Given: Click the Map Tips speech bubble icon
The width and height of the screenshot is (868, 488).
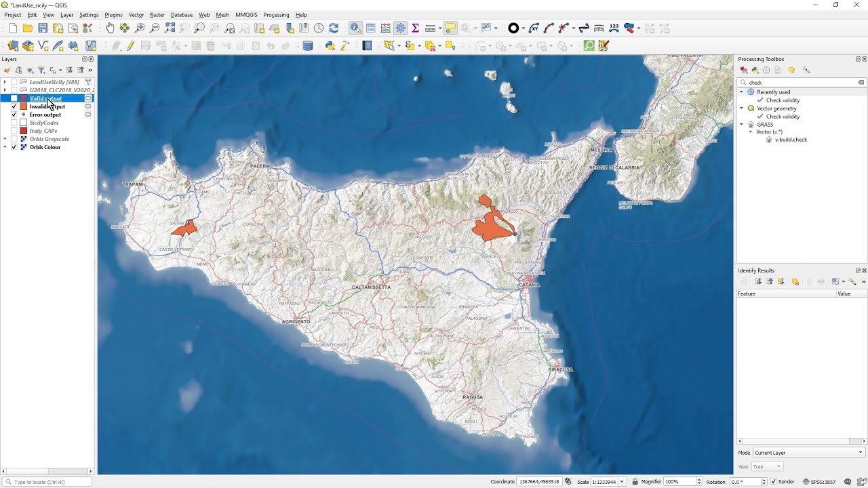Looking at the screenshot, I should coord(451,28).
